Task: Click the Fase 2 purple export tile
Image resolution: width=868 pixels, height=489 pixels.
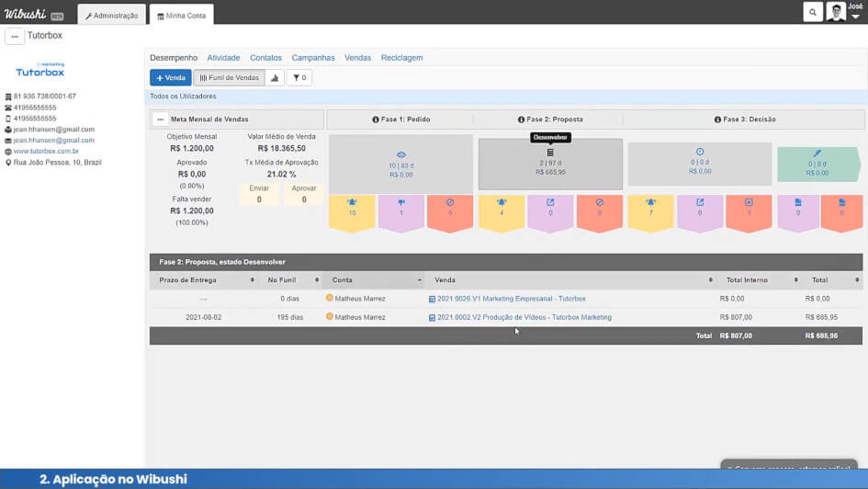Action: 550,212
